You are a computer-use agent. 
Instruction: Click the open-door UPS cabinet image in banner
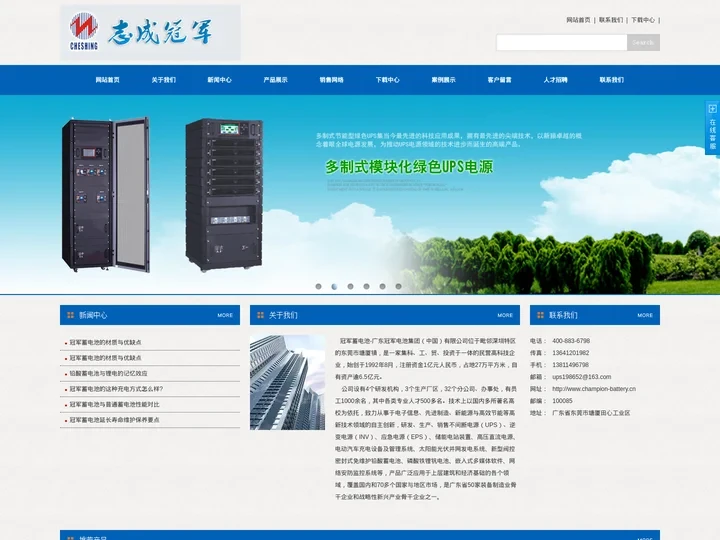tap(106, 195)
